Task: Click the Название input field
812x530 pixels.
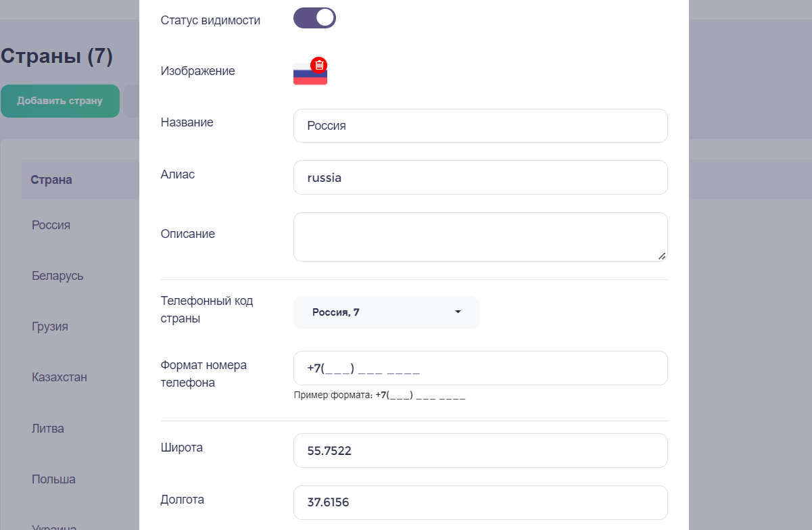Action: pyautogui.click(x=481, y=126)
